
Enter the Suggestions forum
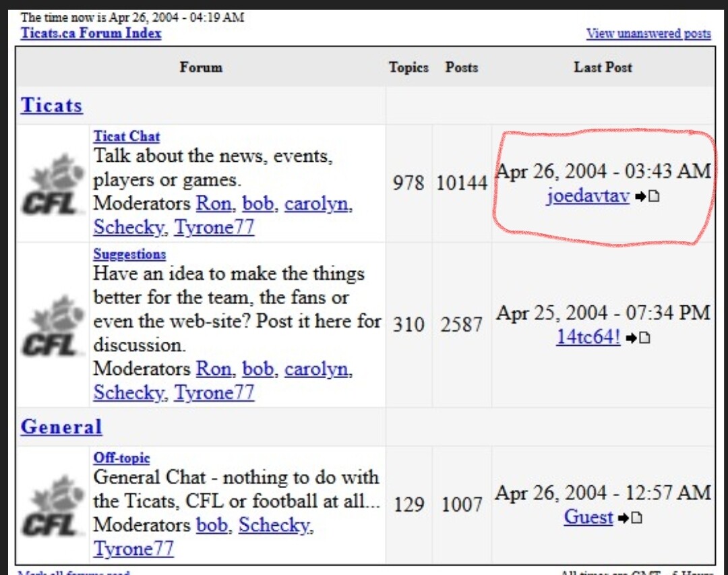(x=129, y=254)
